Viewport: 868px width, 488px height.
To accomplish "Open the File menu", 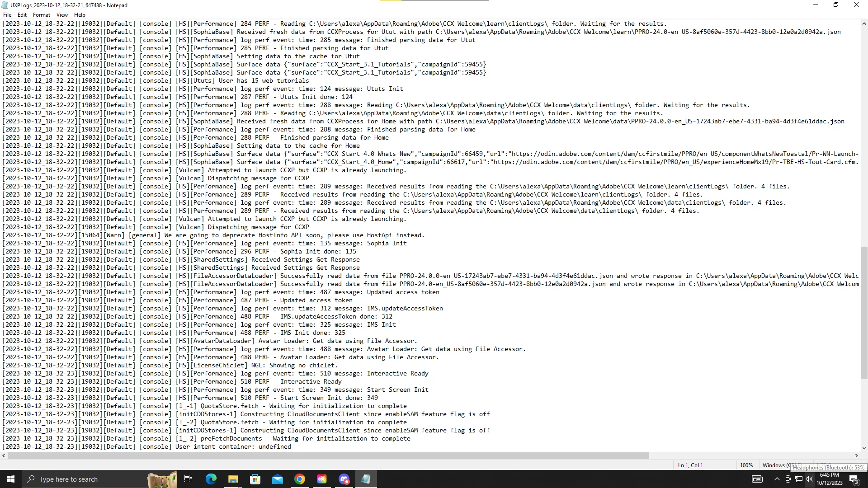I will coord(7,15).
